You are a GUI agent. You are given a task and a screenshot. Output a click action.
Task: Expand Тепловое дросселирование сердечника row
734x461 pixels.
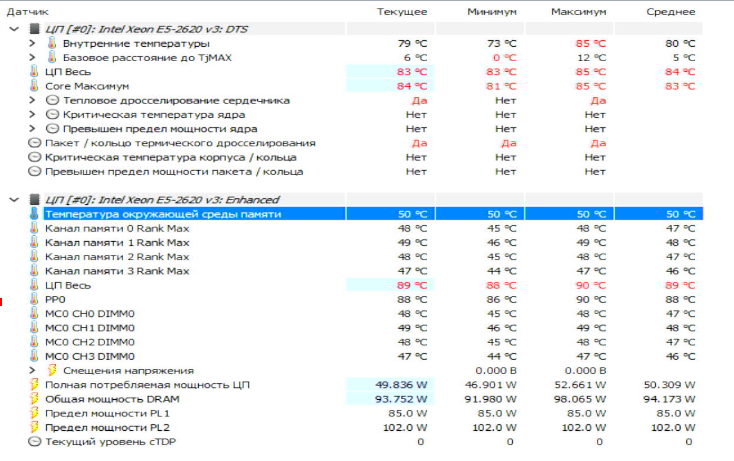point(32,100)
